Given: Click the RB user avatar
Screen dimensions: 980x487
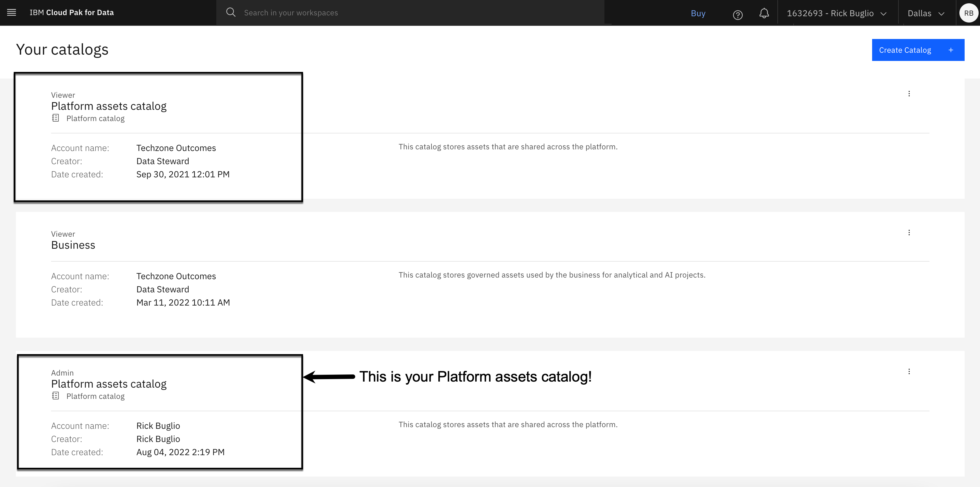Looking at the screenshot, I should (x=968, y=13).
